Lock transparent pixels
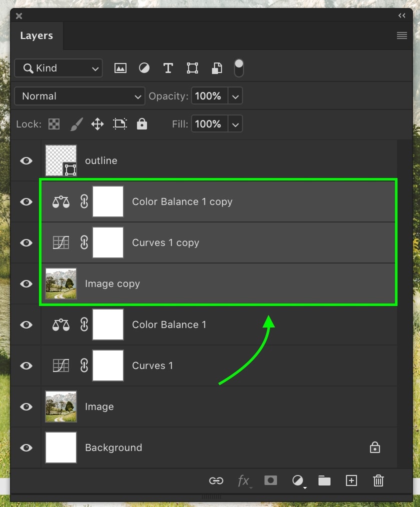This screenshot has height=507, width=420. [53, 124]
